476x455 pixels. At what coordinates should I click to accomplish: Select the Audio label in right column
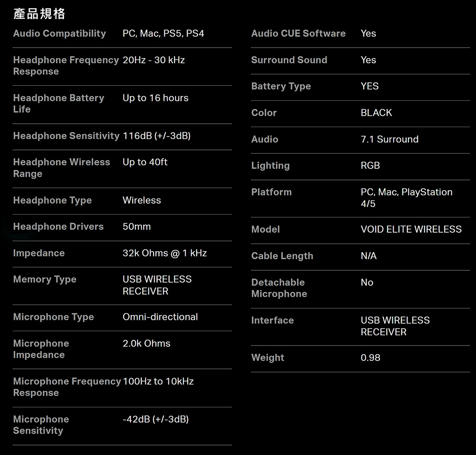click(x=265, y=139)
